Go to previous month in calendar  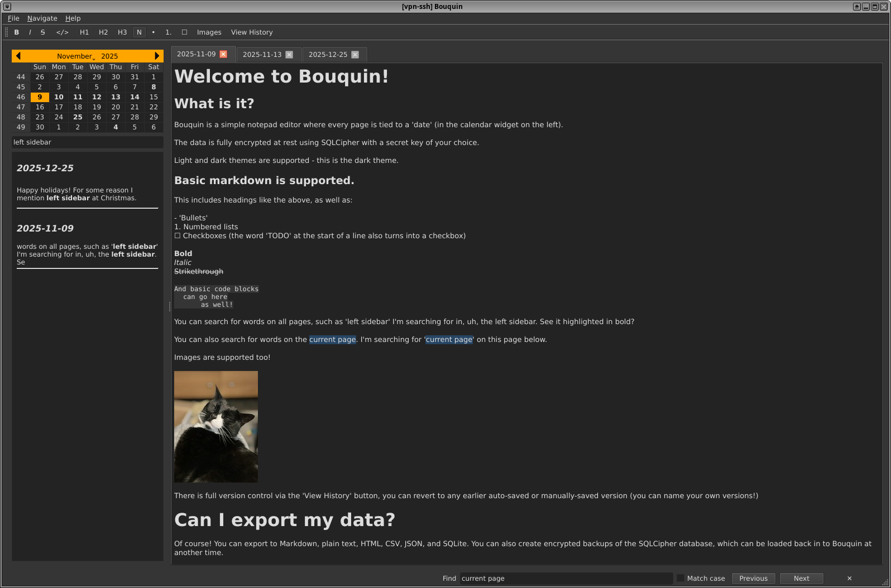[18, 56]
